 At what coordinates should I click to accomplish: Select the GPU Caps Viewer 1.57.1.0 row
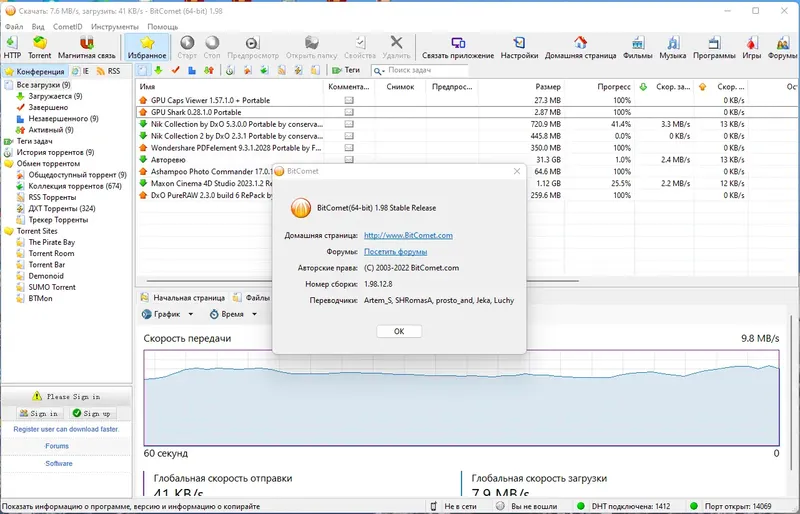pos(467,100)
